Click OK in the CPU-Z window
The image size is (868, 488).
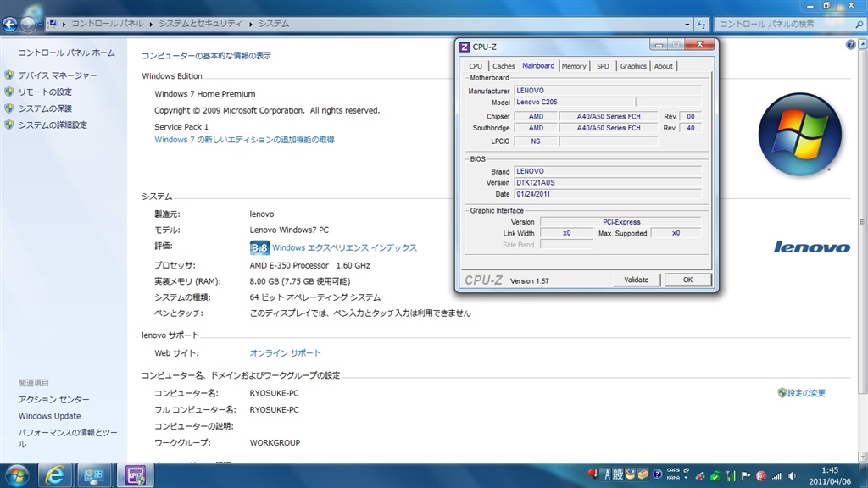[687, 280]
